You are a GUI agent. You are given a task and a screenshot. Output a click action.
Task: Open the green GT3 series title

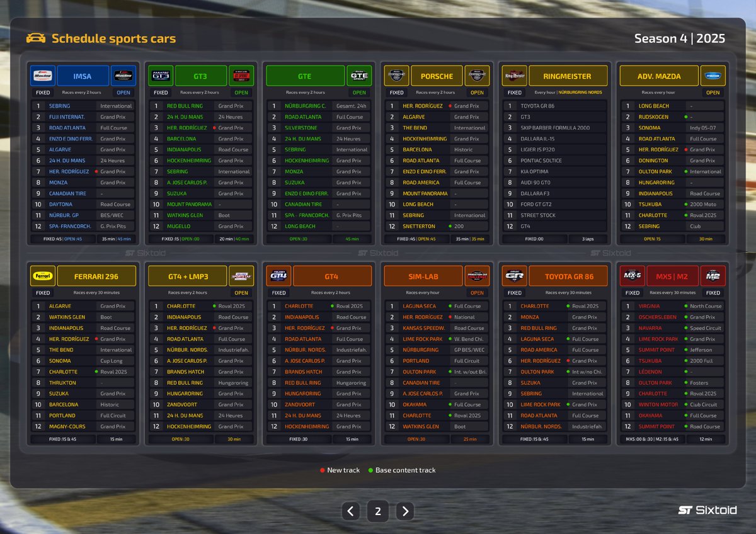[x=200, y=76]
